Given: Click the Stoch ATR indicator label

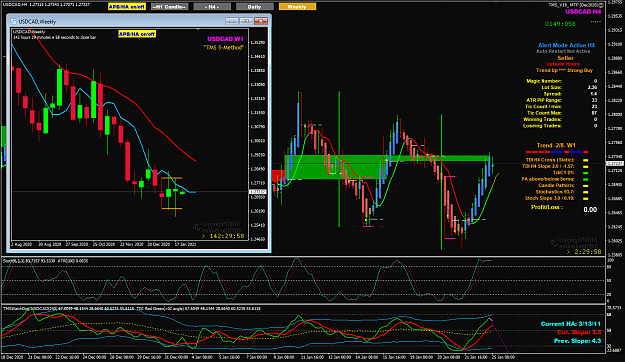Looking at the screenshot, I should [x=45, y=261].
